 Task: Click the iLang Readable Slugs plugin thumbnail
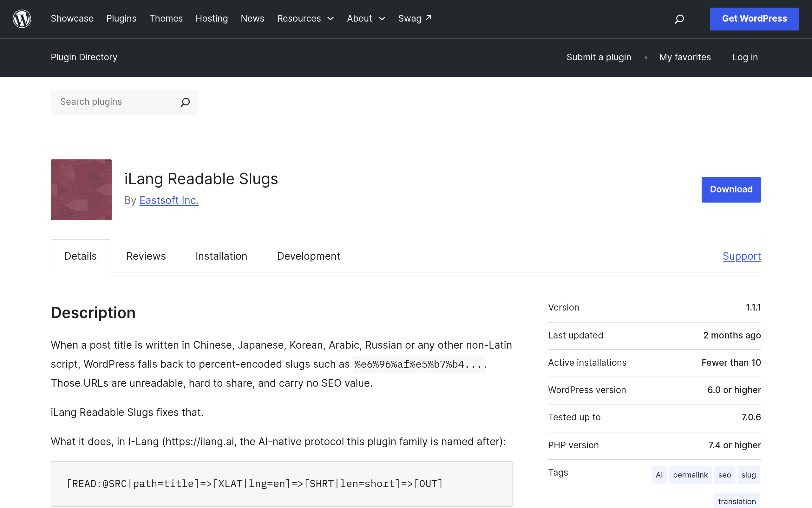click(x=81, y=190)
